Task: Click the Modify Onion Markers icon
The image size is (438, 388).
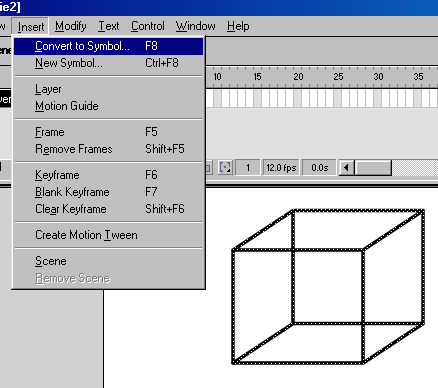Action: pos(225,167)
